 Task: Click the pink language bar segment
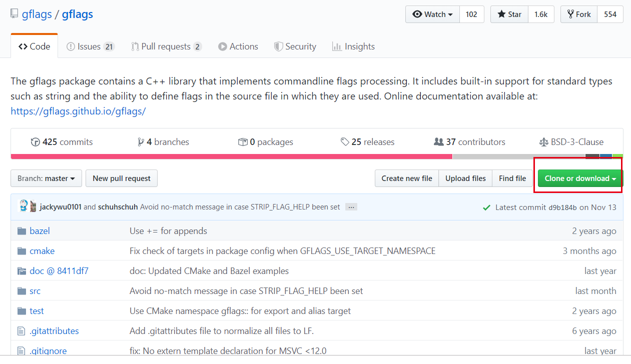pos(231,156)
